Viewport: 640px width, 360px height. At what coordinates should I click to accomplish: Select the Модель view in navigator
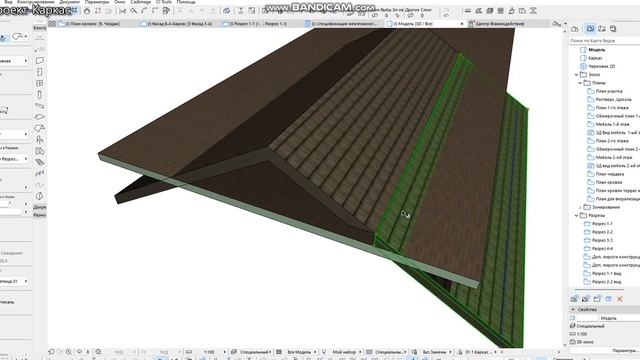tap(597, 50)
